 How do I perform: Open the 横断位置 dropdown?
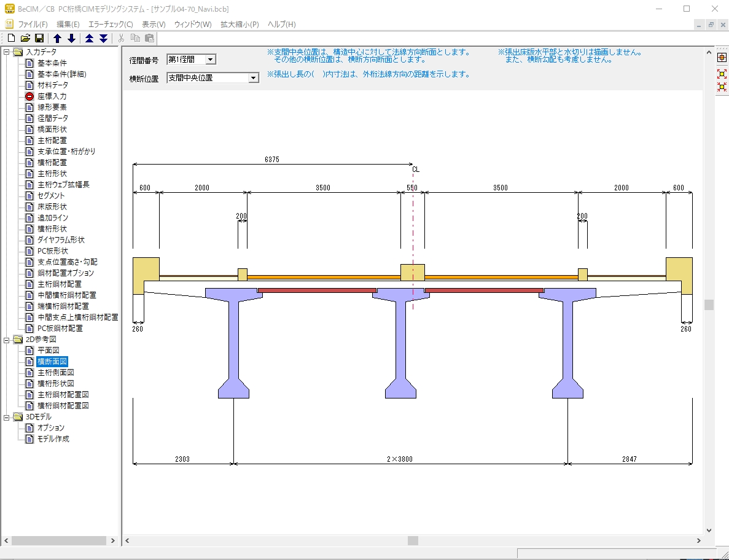(253, 78)
